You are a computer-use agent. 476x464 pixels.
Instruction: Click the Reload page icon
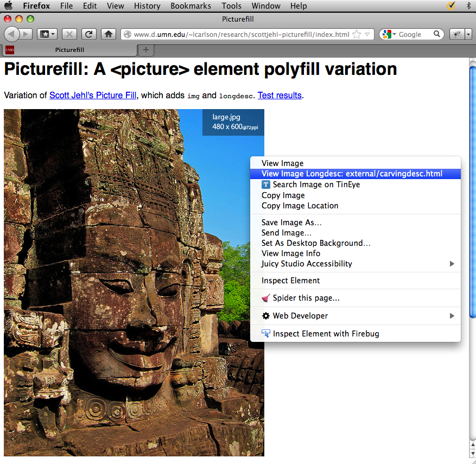89,34
